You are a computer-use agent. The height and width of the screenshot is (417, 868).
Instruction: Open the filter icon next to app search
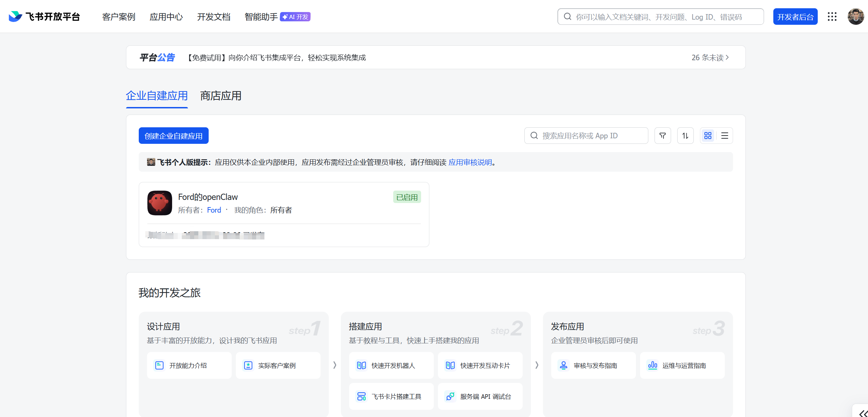[662, 136]
